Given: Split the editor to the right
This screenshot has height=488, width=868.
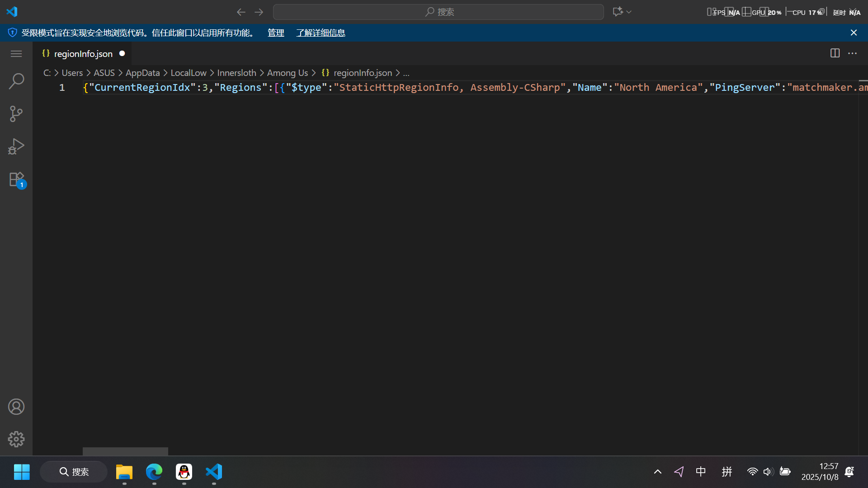Looking at the screenshot, I should coord(835,53).
